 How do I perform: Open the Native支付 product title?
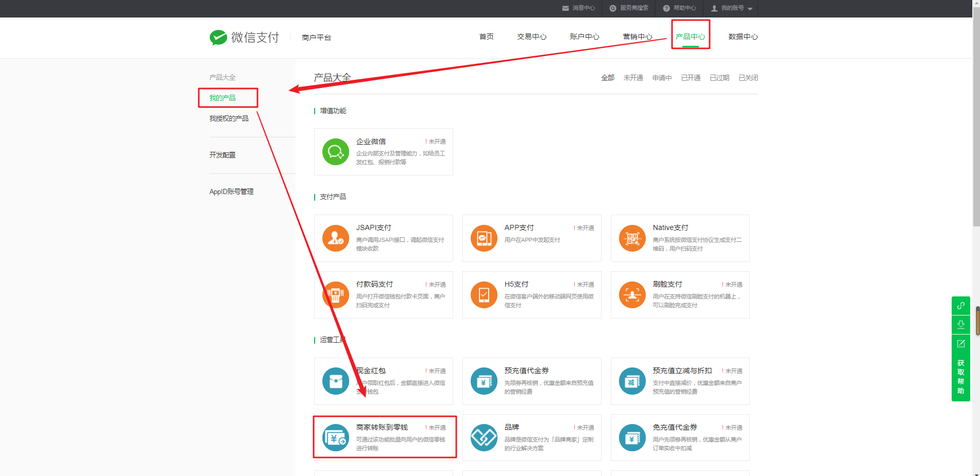[x=670, y=227]
